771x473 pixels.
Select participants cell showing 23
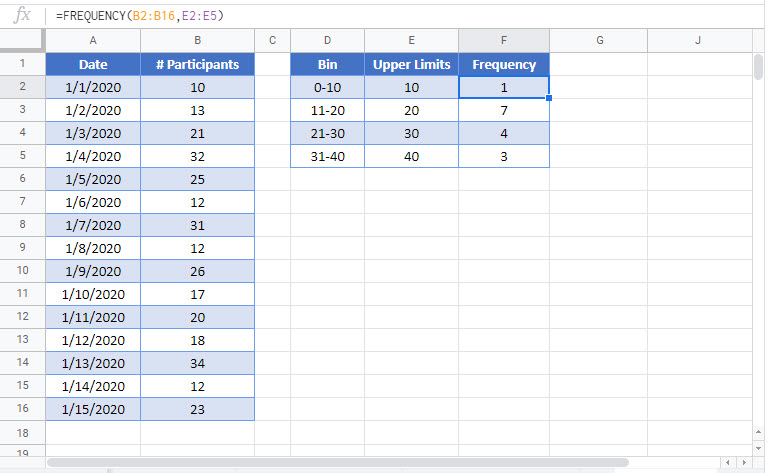click(197, 409)
